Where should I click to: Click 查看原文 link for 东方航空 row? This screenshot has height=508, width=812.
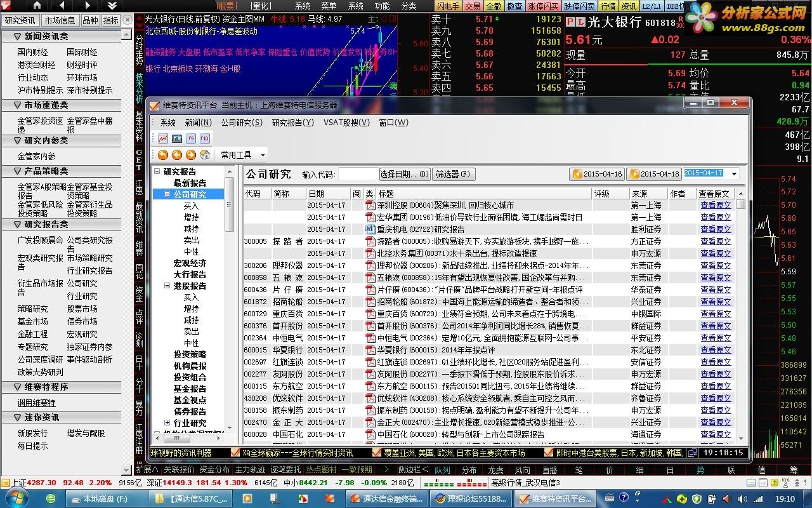click(x=716, y=386)
